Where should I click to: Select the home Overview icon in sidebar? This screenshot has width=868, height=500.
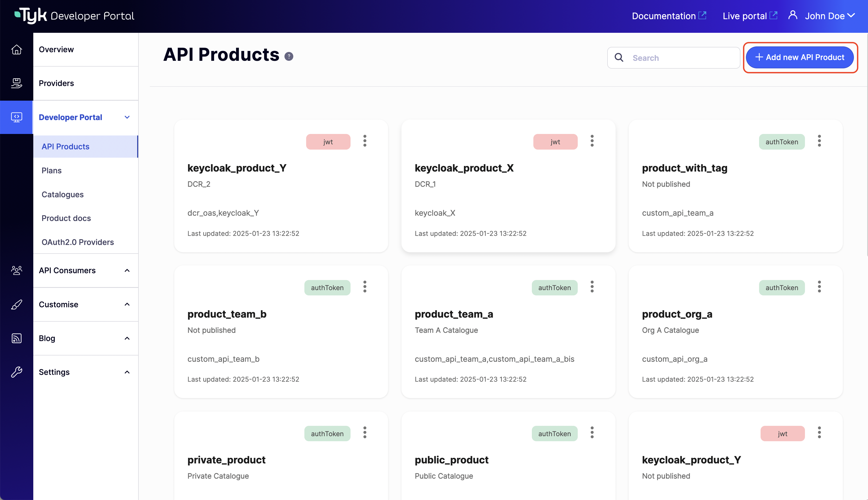[x=16, y=49]
